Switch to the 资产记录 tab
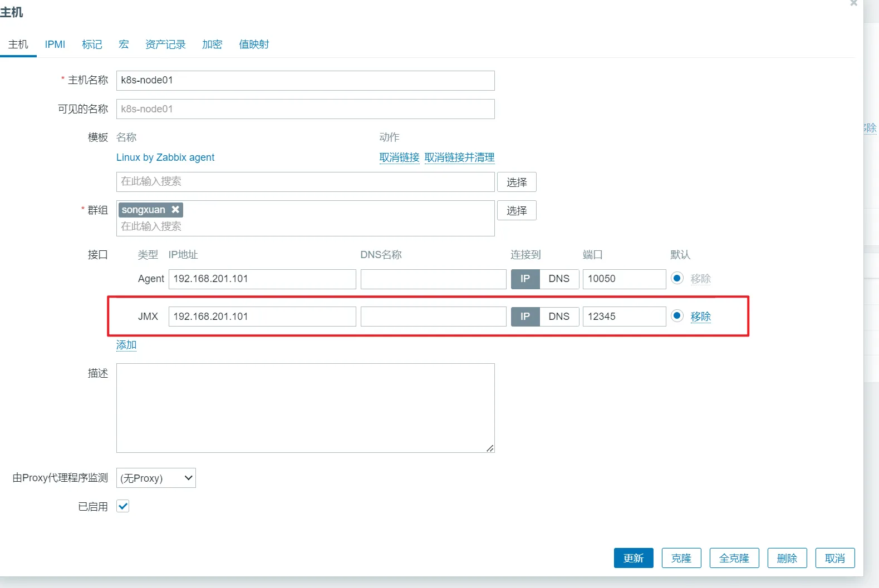The image size is (879, 588). tap(165, 45)
